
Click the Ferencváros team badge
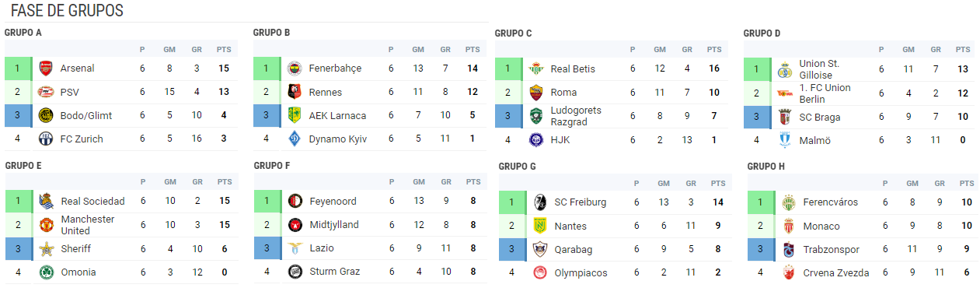(788, 202)
